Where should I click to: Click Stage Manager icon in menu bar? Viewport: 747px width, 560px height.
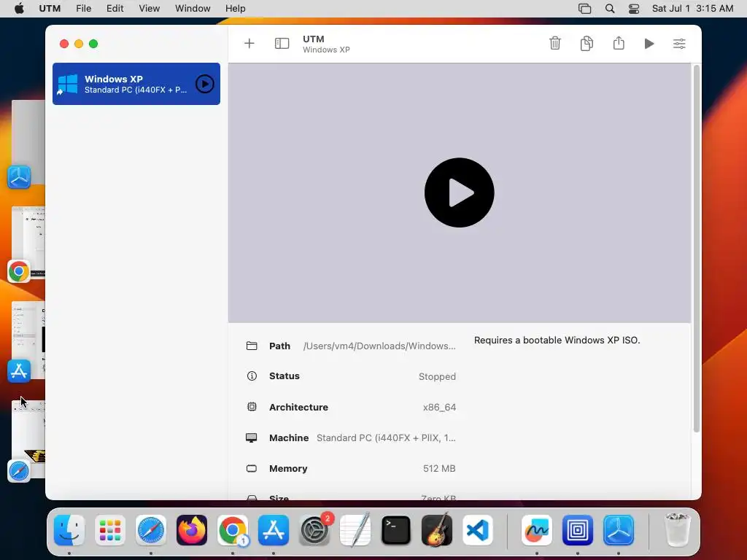tap(584, 9)
